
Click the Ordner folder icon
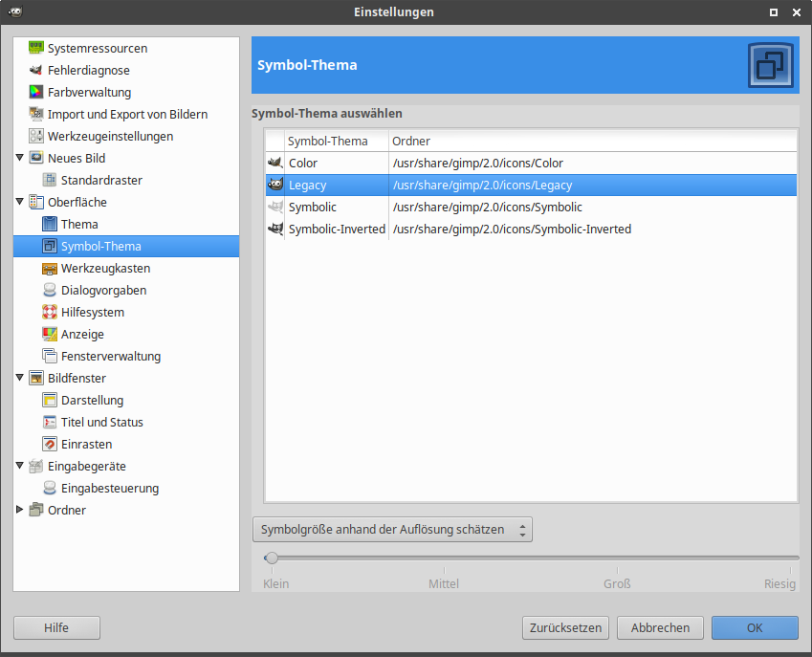(x=36, y=510)
